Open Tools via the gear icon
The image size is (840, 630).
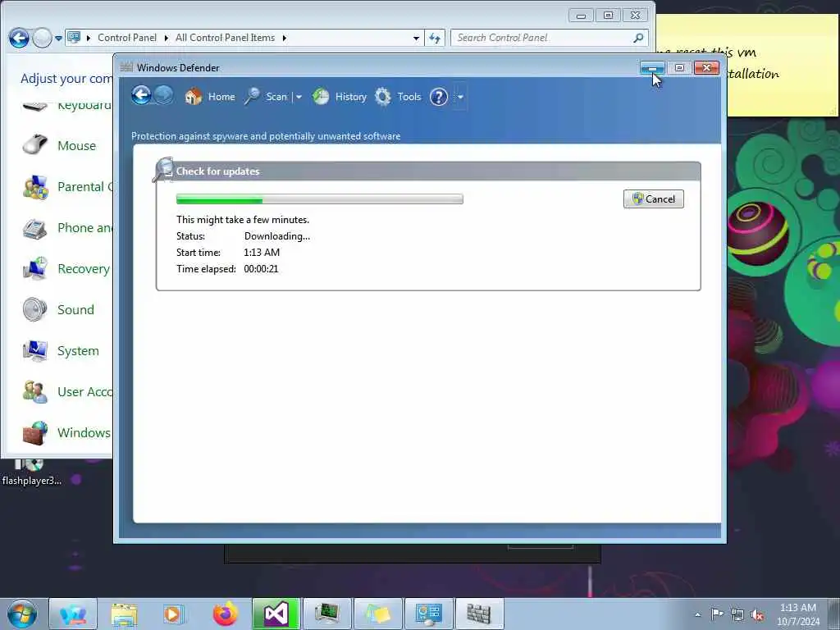pos(383,97)
